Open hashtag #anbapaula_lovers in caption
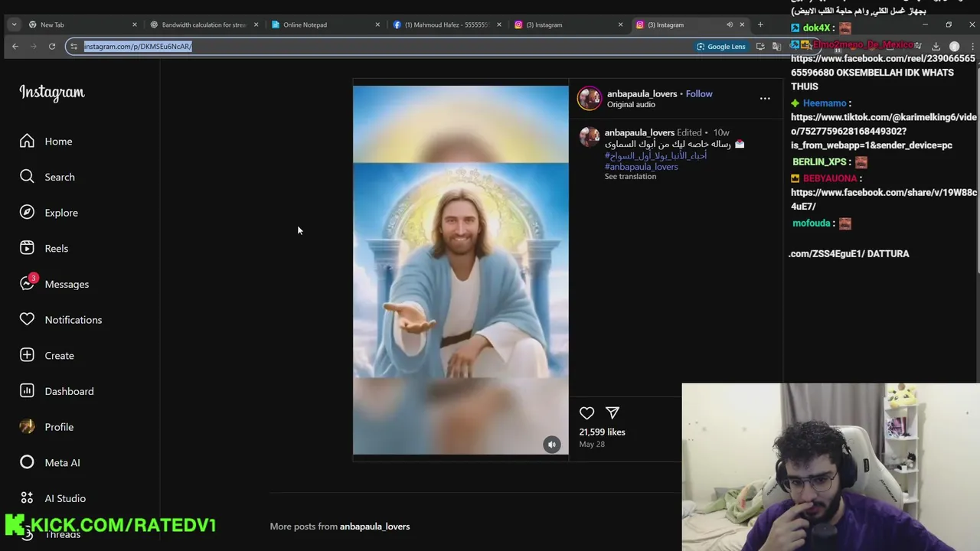980x551 pixels. point(642,167)
